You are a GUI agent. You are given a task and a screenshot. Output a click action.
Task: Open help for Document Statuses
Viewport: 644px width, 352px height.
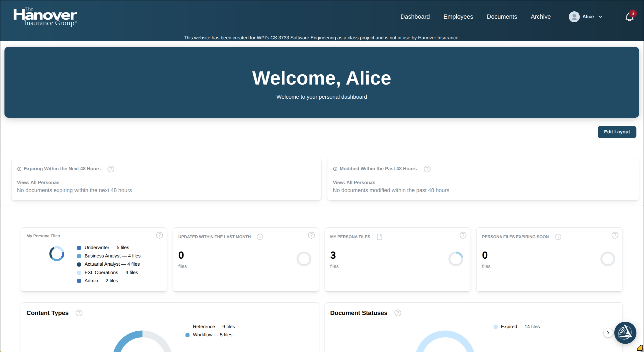pos(397,313)
